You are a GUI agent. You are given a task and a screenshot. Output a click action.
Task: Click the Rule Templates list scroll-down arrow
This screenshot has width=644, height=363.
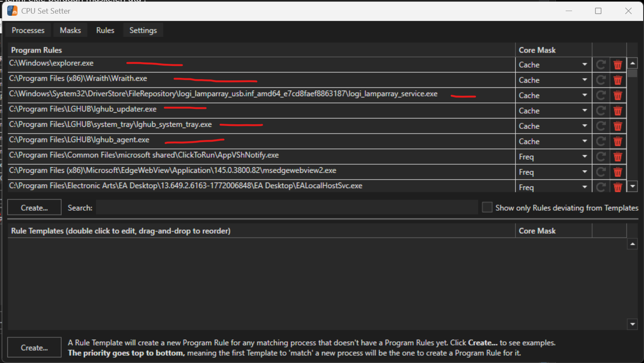(x=633, y=324)
